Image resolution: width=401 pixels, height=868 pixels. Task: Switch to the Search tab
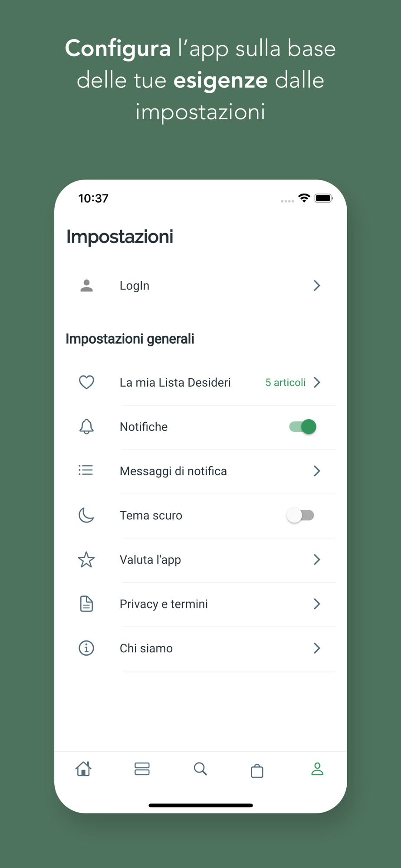pyautogui.click(x=200, y=769)
